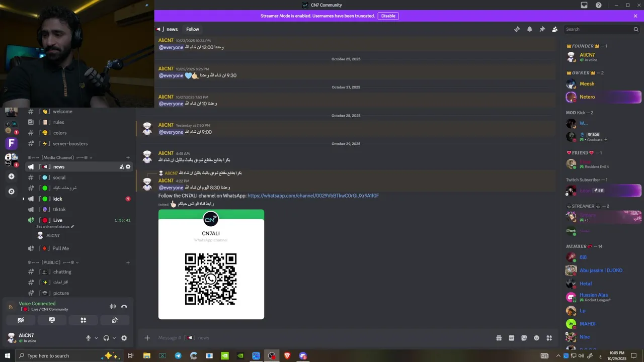
Task: Open headphone output options arrow
Action: click(114, 338)
